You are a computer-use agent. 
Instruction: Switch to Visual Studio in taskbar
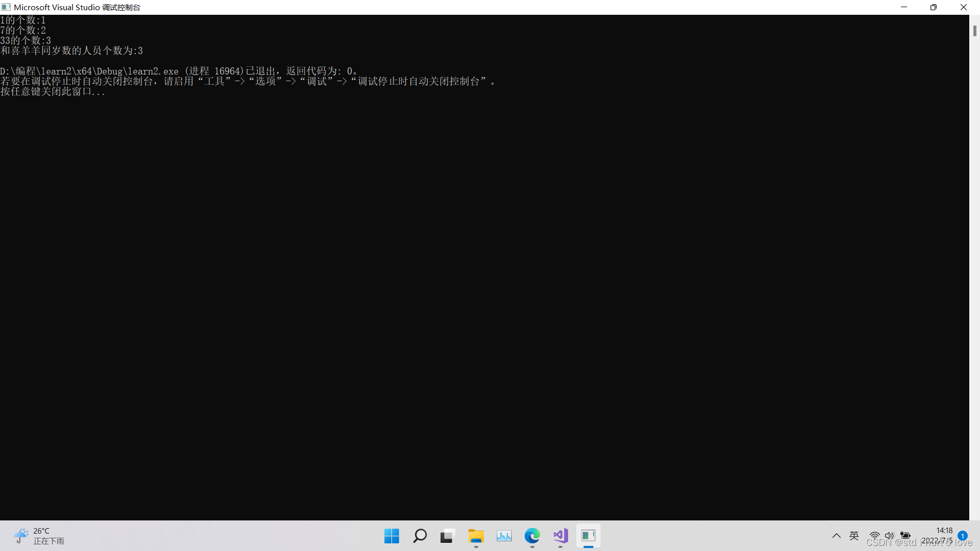(560, 536)
